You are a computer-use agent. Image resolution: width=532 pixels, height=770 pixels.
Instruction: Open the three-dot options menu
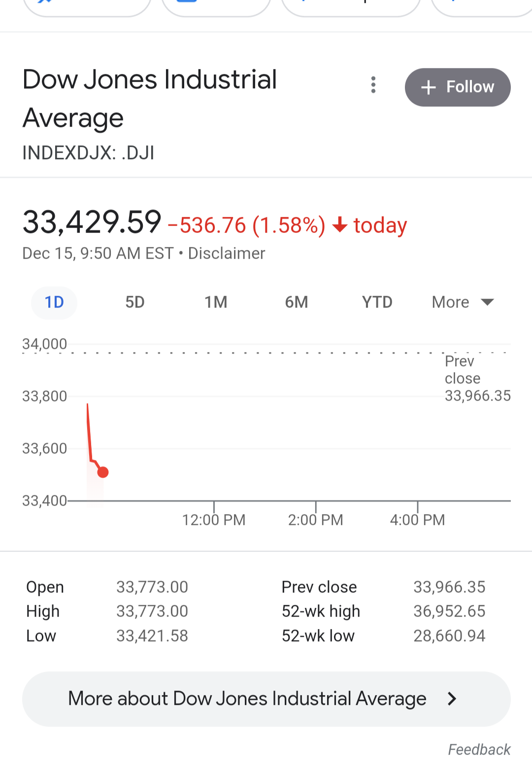373,85
